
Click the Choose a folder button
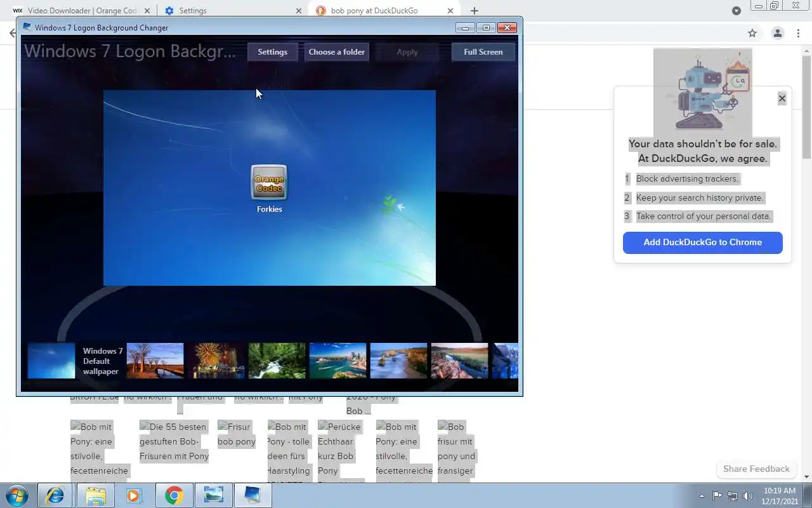click(x=336, y=52)
